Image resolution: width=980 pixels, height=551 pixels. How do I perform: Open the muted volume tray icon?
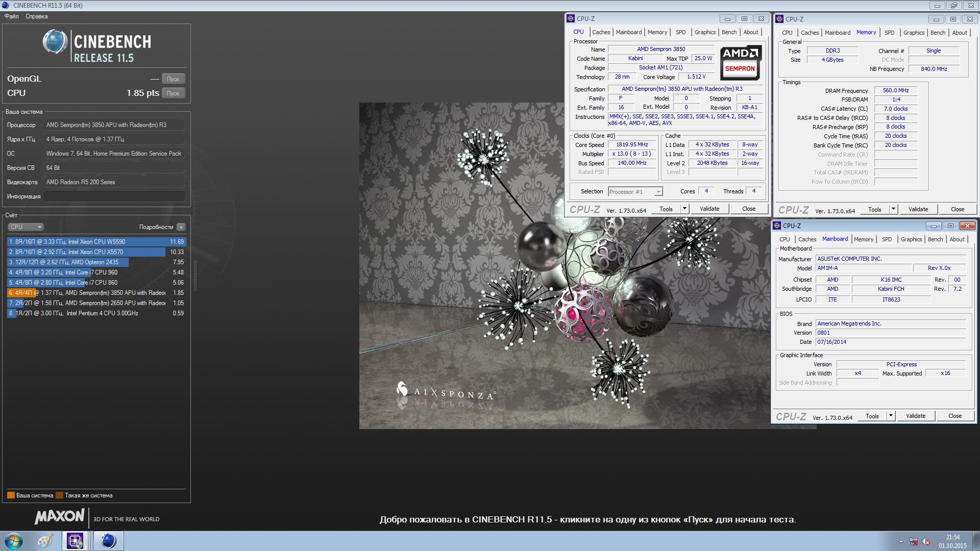tap(926, 542)
